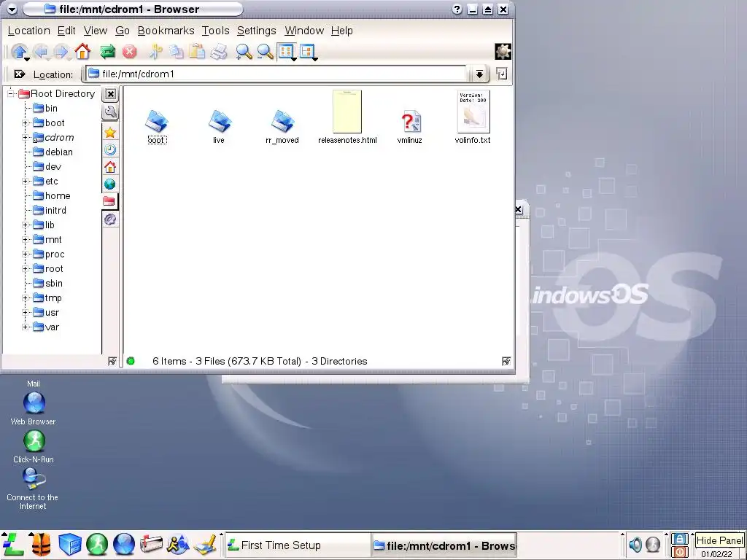Click the file:/mnt/cdrom1 location field
Screen dimensions: 747x560
coord(275,74)
